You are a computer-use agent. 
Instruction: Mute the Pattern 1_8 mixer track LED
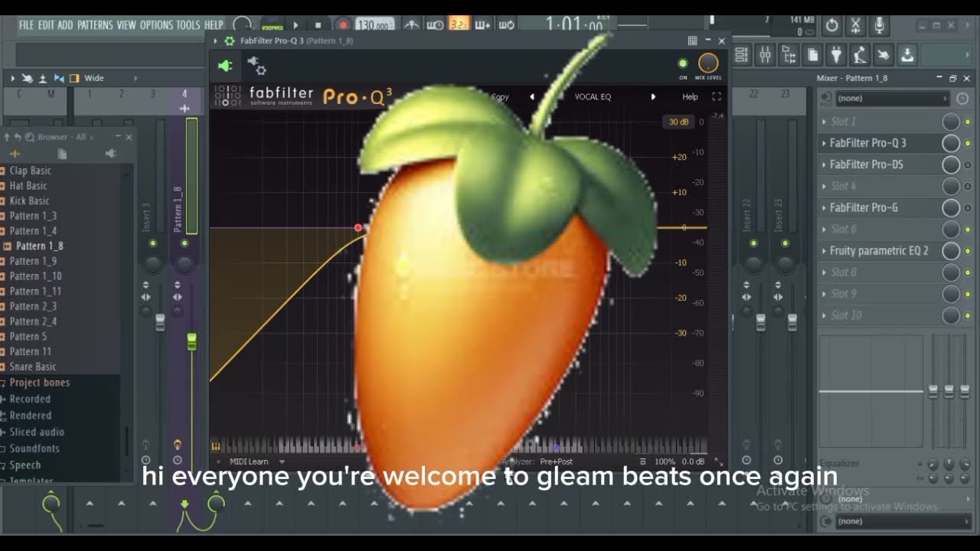(184, 243)
